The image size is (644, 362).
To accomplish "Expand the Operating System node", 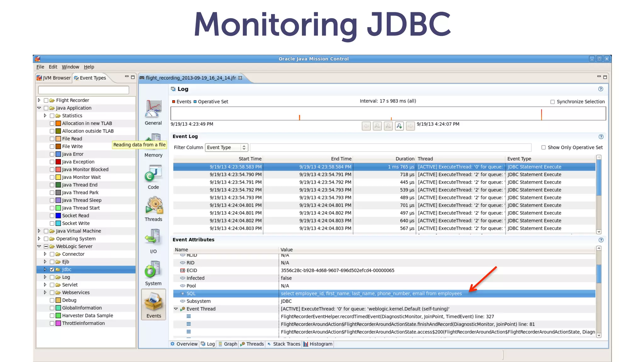I will point(39,239).
